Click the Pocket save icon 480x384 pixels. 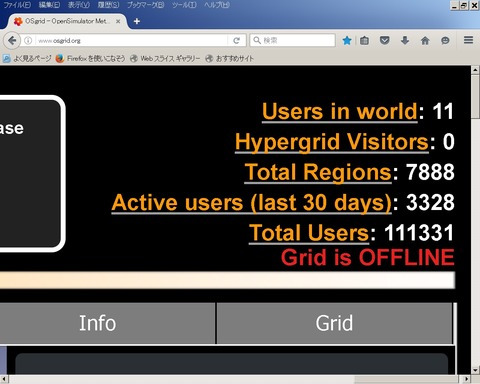coord(385,41)
